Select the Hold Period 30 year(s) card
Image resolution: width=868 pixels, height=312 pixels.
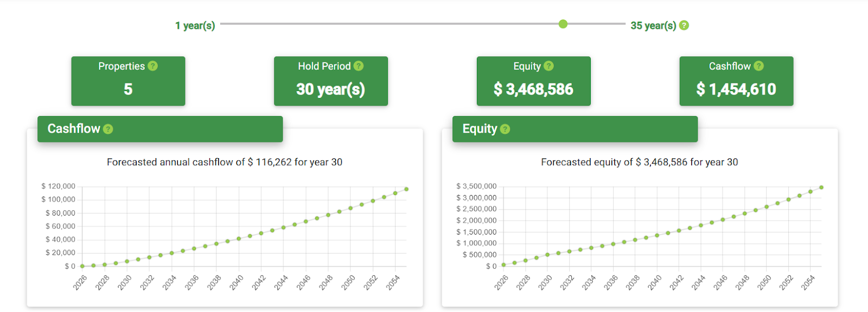click(330, 81)
